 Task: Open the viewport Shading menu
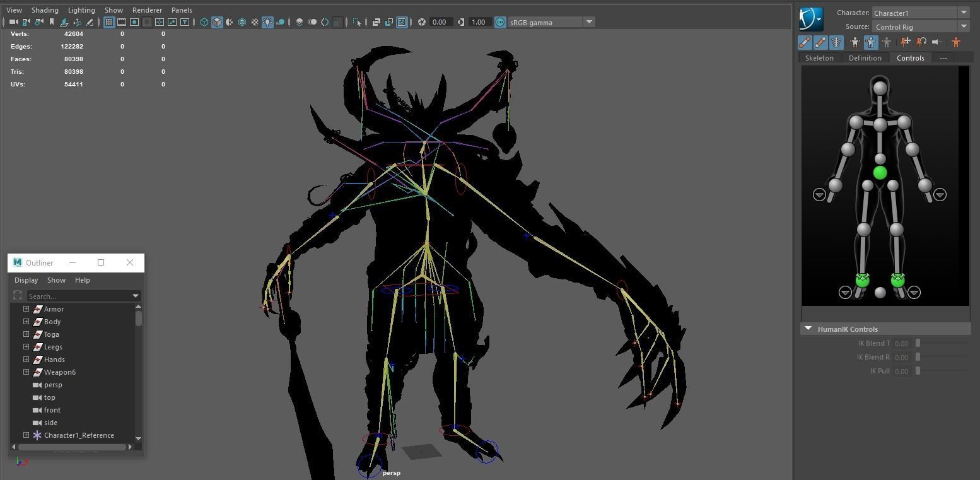[45, 10]
